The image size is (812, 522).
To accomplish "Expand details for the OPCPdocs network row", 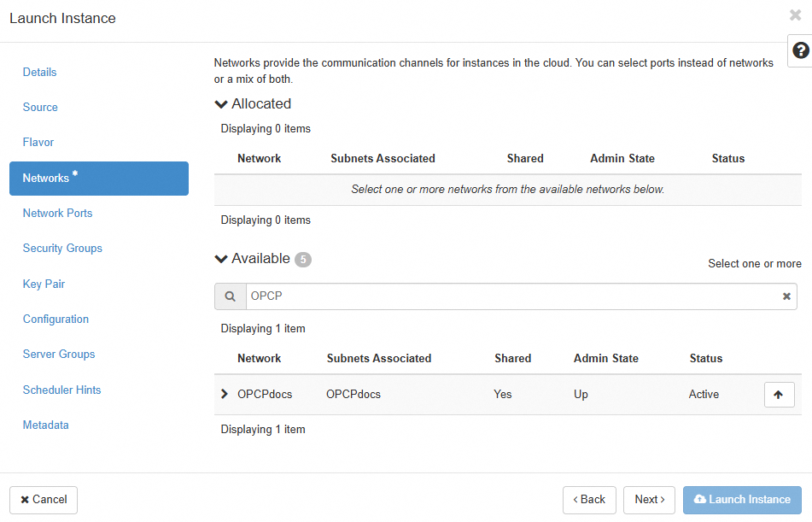I will coord(225,394).
